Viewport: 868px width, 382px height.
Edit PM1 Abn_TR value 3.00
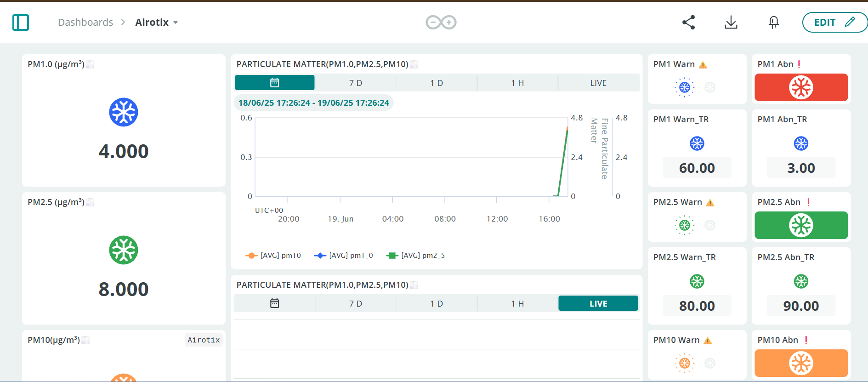801,168
